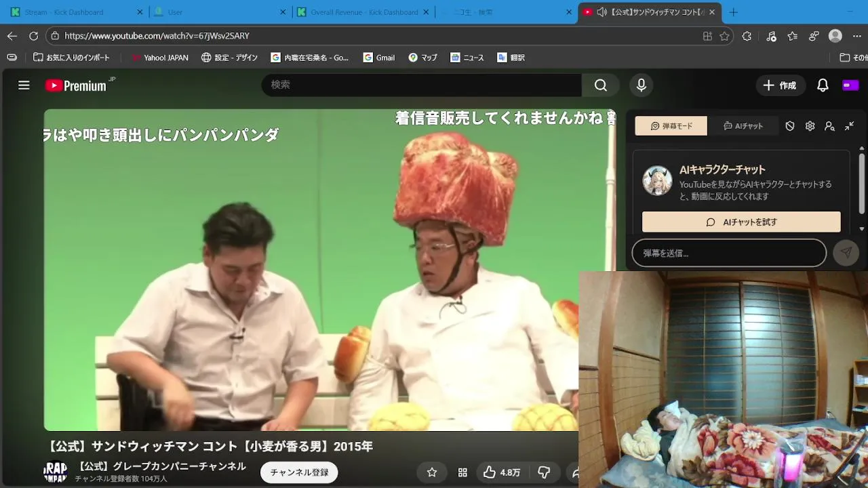Click the star favorite icon below video
Viewport: 868px width, 488px height.
432,472
